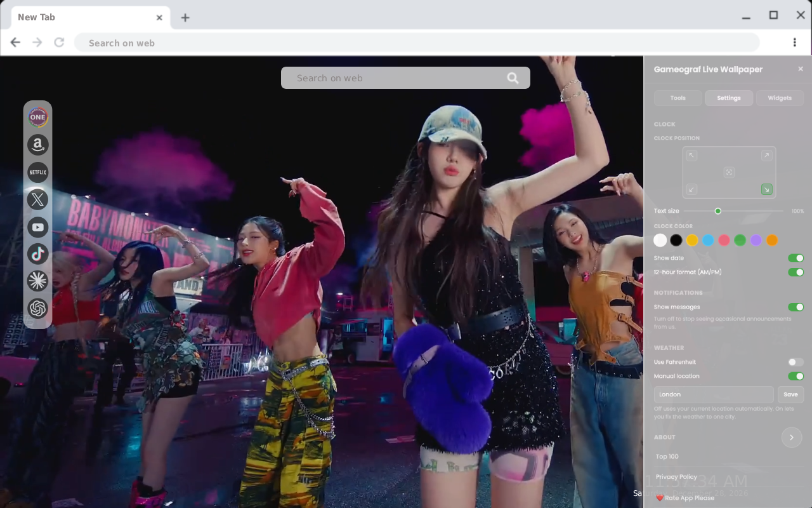Disable the Show date toggle
The image size is (812, 508).
(796, 258)
